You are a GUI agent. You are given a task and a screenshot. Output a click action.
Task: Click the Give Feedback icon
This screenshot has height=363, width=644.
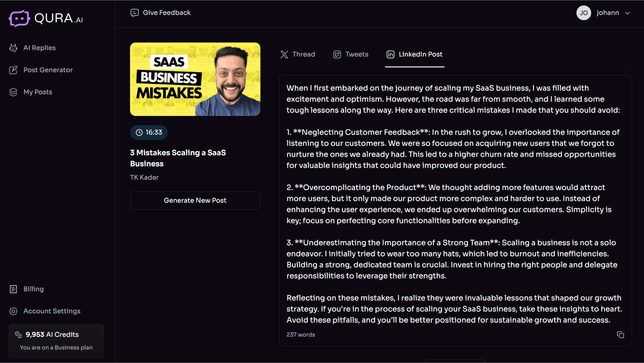[134, 13]
